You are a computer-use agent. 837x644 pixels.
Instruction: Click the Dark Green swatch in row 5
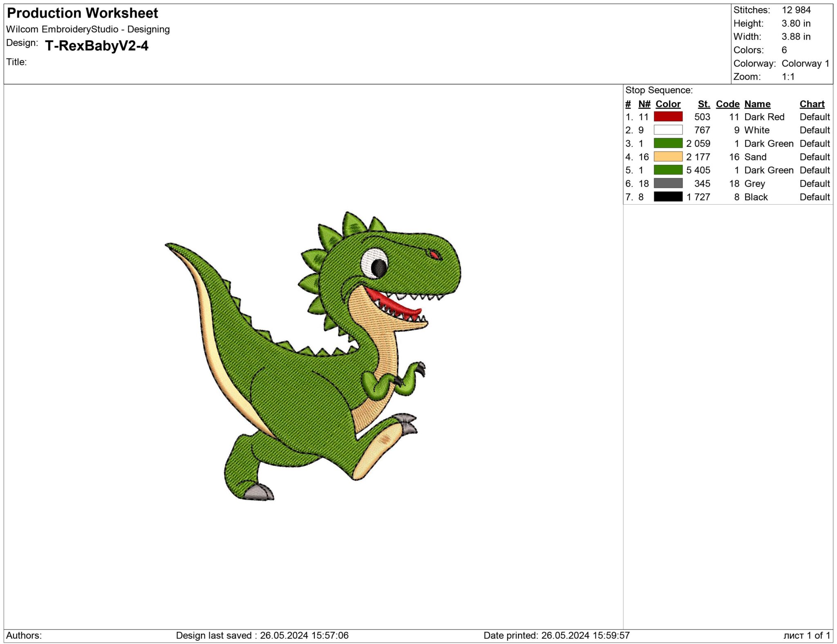tap(668, 170)
